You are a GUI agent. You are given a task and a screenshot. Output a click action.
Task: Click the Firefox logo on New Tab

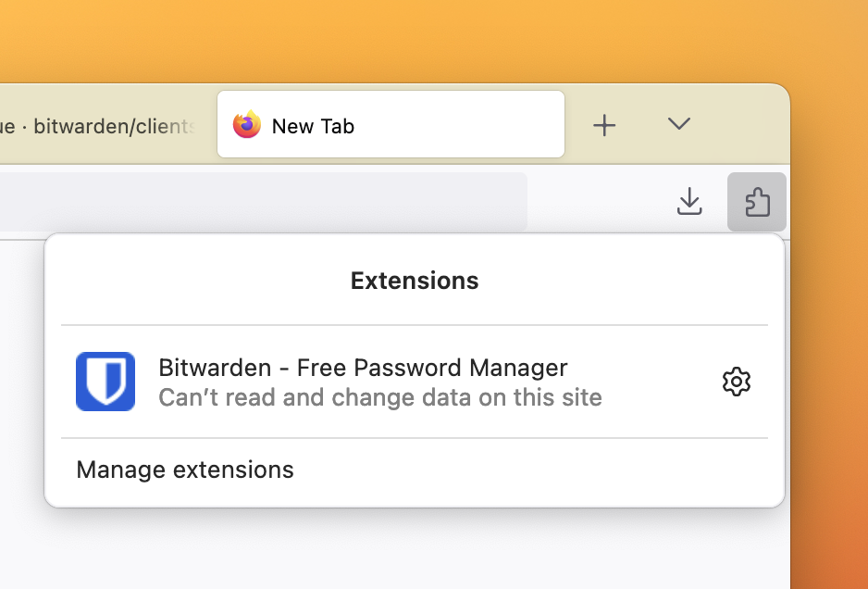coord(245,125)
